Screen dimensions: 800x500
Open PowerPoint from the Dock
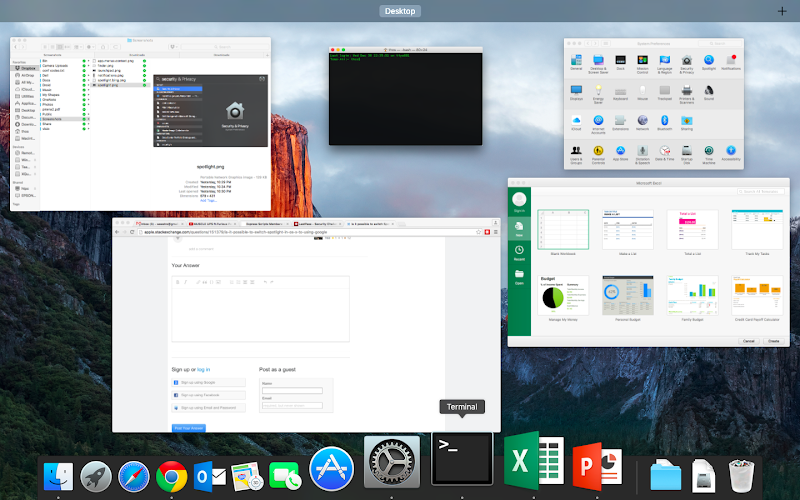(597, 467)
